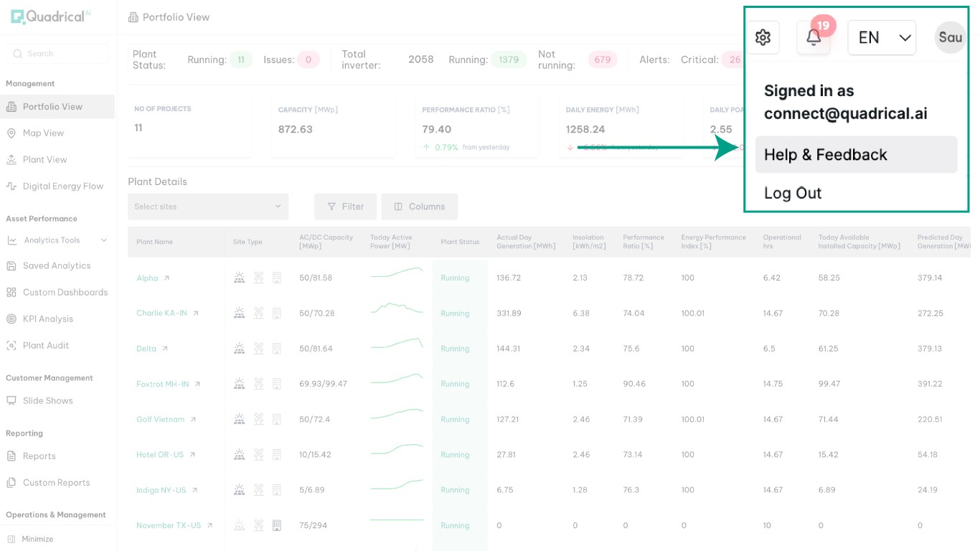Open Custom Dashboards
The height and width of the screenshot is (551, 980).
tap(65, 293)
